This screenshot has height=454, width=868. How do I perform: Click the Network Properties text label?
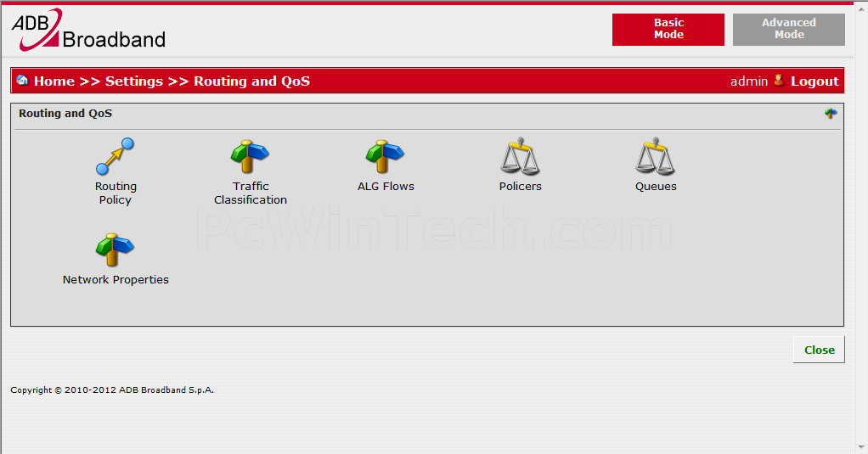click(x=116, y=280)
